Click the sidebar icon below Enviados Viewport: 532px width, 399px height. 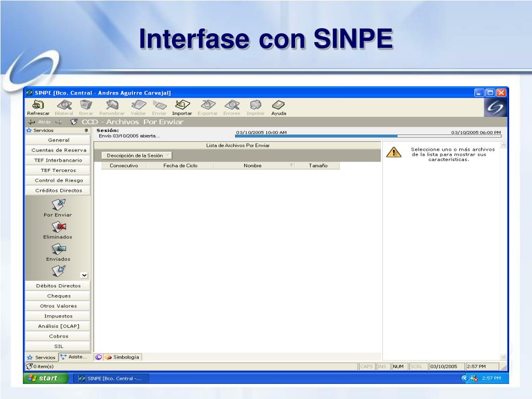tap(59, 271)
